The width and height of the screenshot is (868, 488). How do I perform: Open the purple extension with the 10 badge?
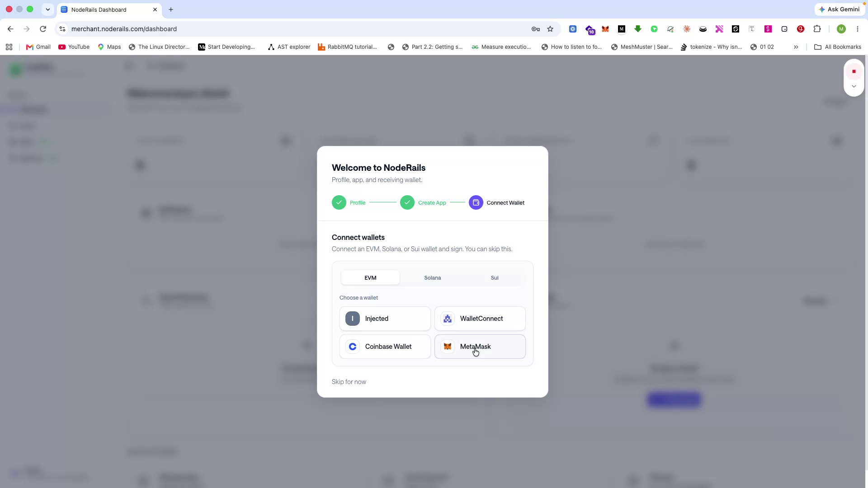pyautogui.click(x=590, y=29)
